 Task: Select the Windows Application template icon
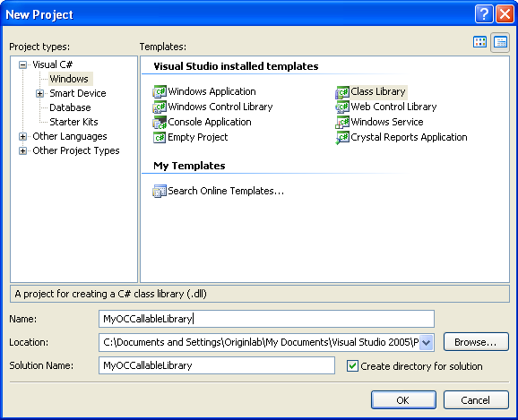[160, 92]
